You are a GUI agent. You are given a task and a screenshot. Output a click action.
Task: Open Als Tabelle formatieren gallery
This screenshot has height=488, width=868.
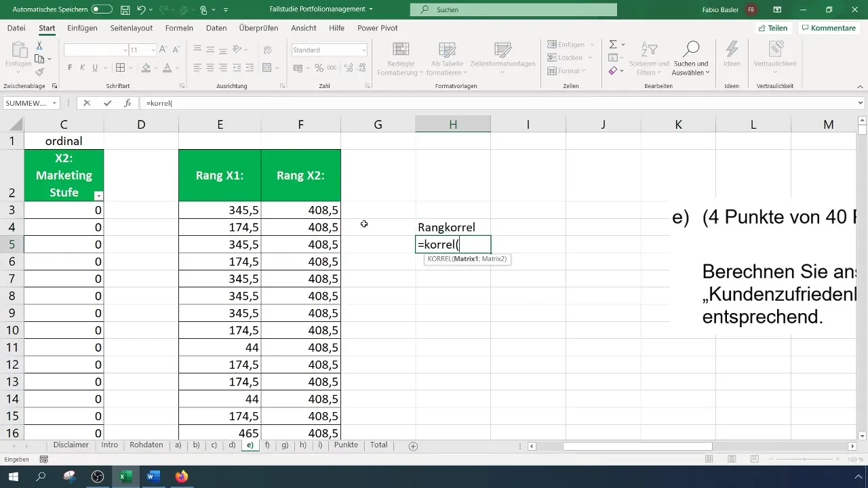coord(447,58)
